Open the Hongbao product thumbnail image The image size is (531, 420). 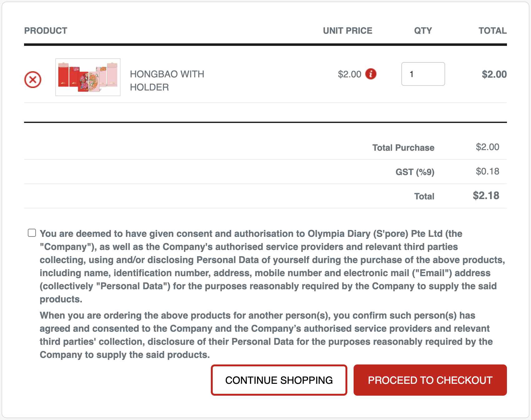click(88, 77)
